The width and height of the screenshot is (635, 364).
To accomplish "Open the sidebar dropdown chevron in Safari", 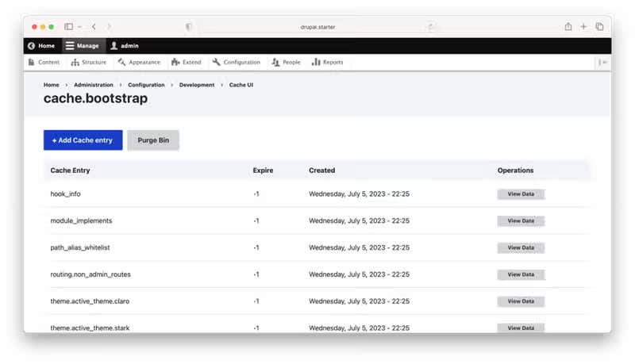I will point(79,26).
